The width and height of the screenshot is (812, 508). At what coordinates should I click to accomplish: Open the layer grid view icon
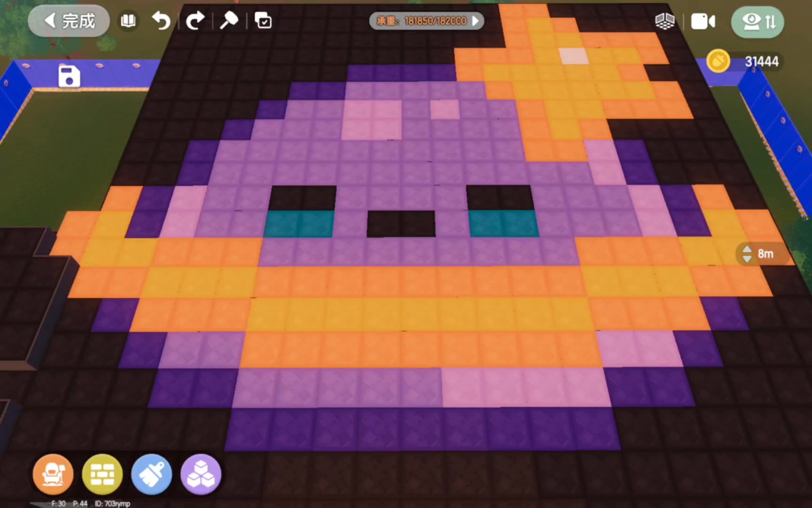pos(664,22)
